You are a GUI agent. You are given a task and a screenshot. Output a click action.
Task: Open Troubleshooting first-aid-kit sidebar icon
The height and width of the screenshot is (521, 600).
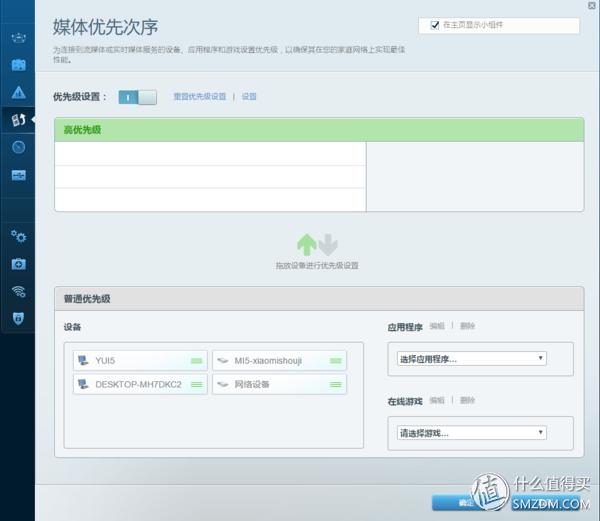[18, 264]
